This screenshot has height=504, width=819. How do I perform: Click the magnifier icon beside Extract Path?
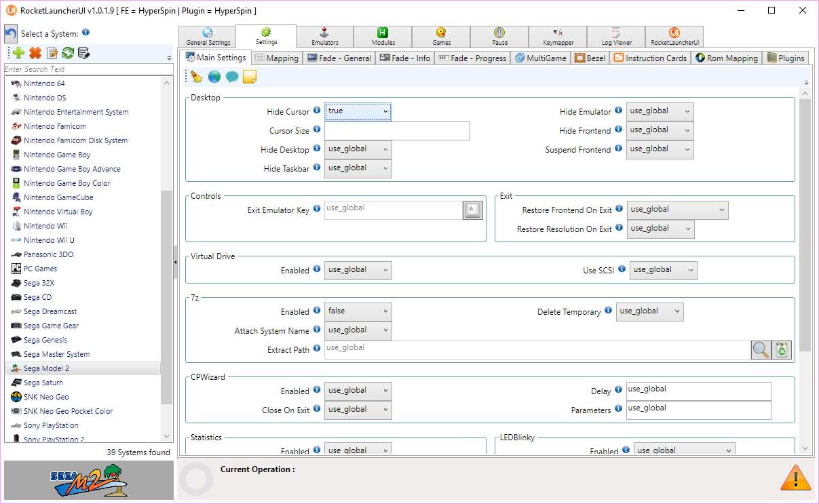pos(761,350)
